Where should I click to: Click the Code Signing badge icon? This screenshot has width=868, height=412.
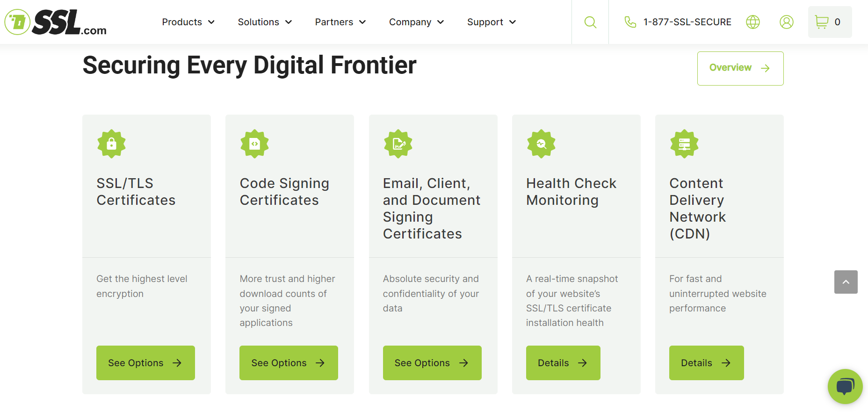tap(254, 144)
